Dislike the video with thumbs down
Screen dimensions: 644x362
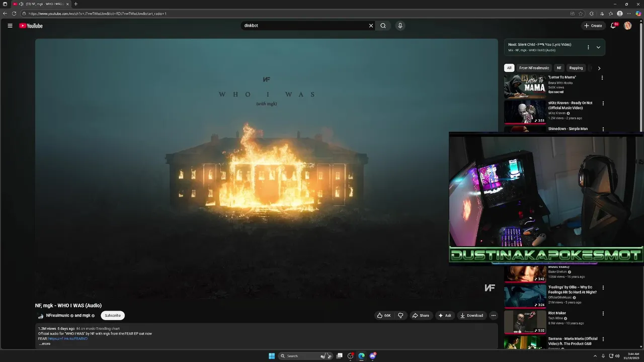pyautogui.click(x=400, y=315)
